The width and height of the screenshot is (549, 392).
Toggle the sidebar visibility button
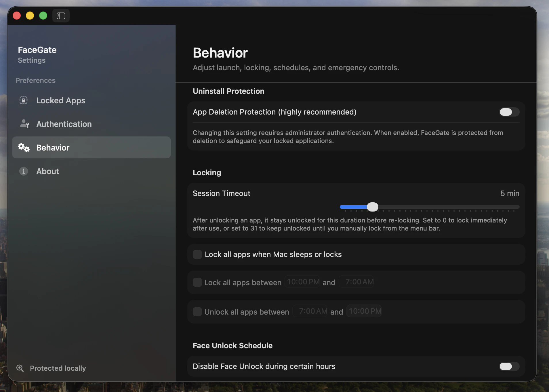tap(61, 16)
